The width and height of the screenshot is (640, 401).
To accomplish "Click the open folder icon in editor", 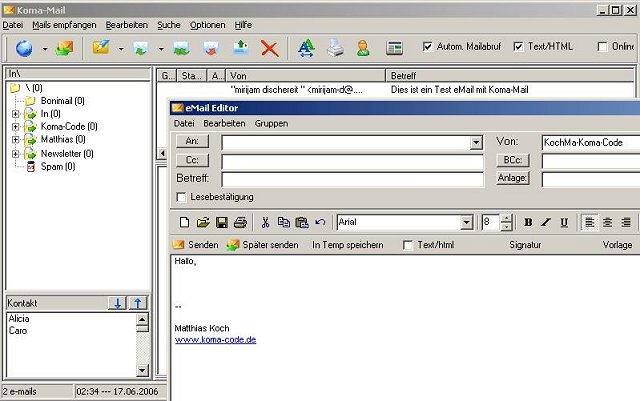I will [203, 222].
